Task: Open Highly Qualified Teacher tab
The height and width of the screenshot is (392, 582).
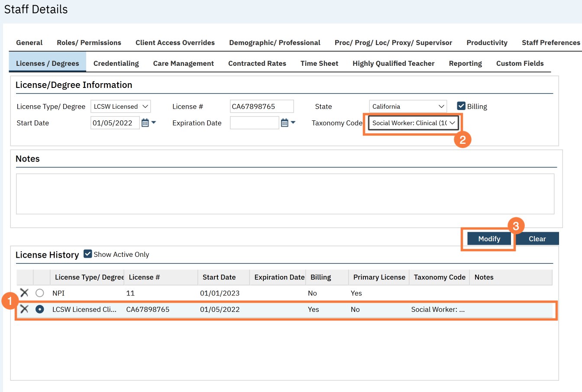Action: click(394, 63)
